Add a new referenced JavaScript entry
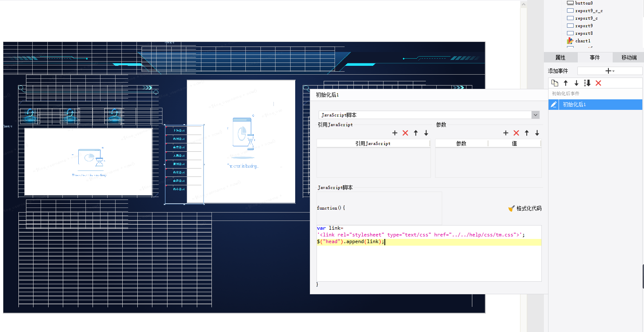Image resolution: width=644 pixels, height=332 pixels. pyautogui.click(x=395, y=133)
